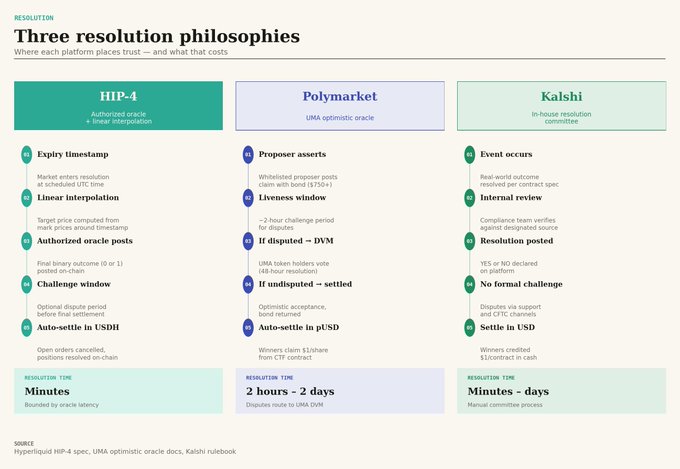Click the HIP-4 step 05 badge beside Auto-settle in USDH
680x469 pixels.
(x=26, y=328)
